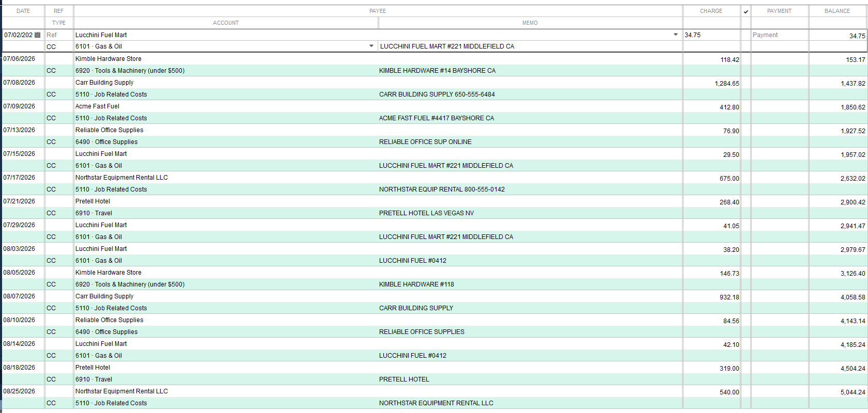
Task: Select Northstar Equipment Rental LLC on 07/17/2026
Action: (x=121, y=178)
